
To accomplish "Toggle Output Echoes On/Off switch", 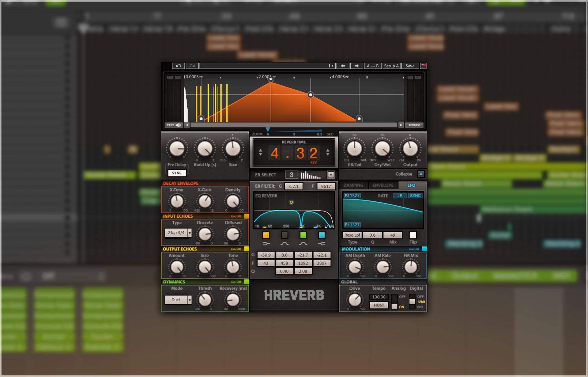I will click(247, 249).
